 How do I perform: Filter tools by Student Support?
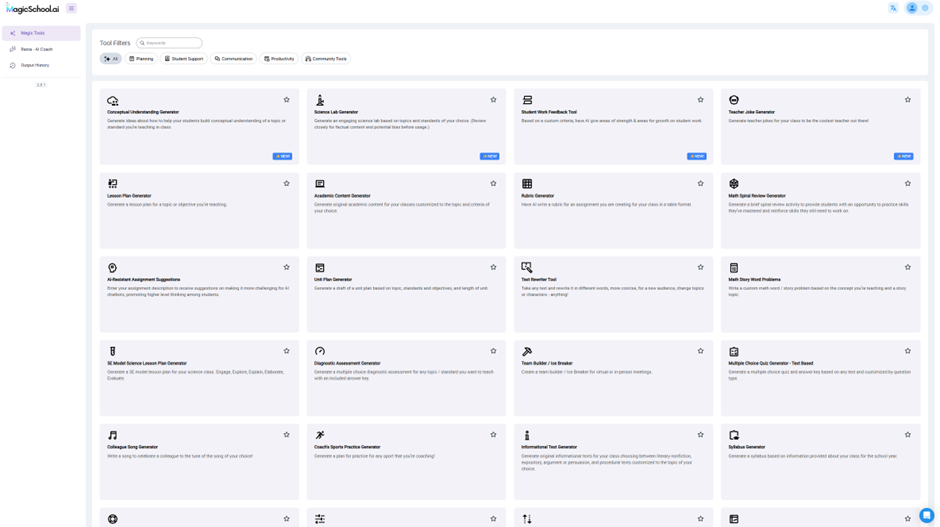pyautogui.click(x=184, y=59)
